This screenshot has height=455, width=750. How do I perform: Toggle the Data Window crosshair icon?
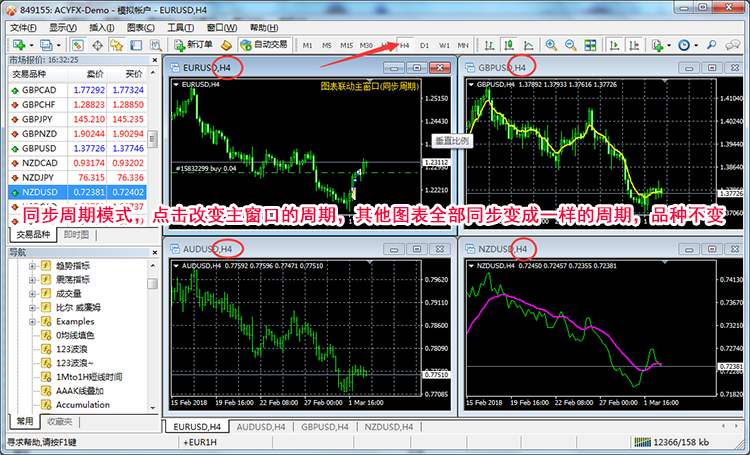[x=97, y=45]
